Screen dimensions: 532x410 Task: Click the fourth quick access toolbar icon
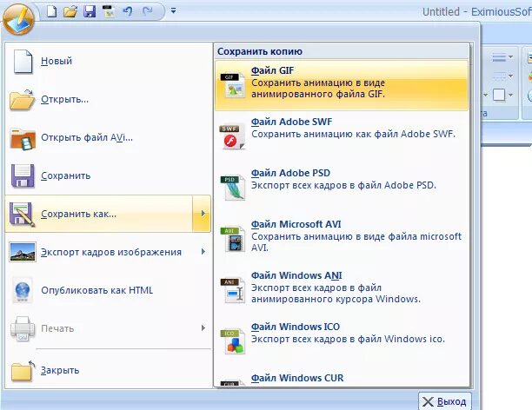click(x=109, y=11)
